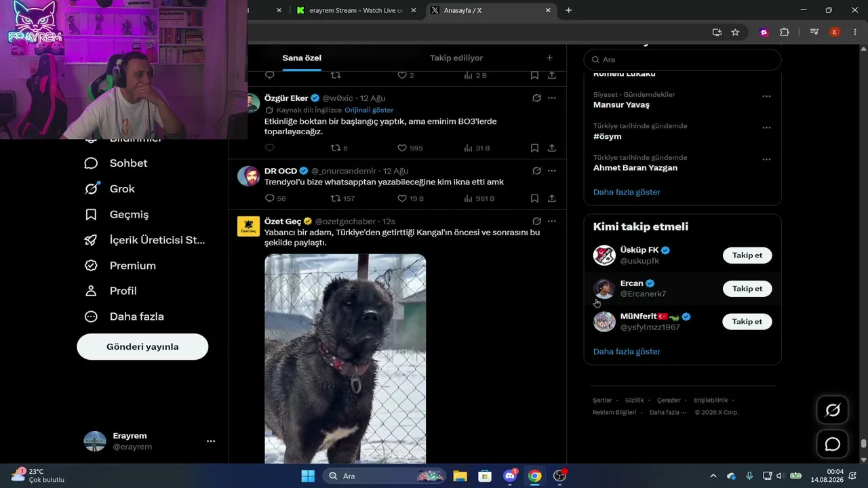Like the top post with 2 likes

point(406,75)
